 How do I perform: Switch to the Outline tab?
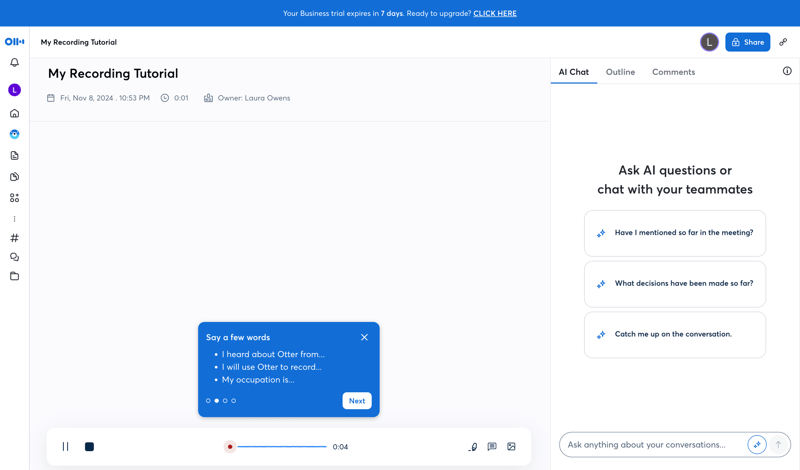tap(620, 72)
